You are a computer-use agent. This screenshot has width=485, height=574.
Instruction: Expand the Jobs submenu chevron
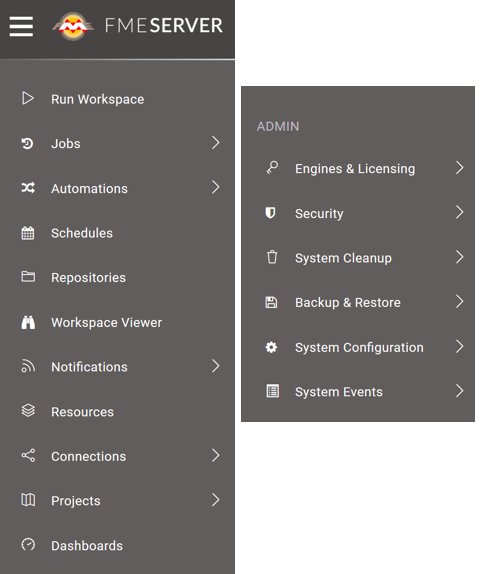point(216,142)
